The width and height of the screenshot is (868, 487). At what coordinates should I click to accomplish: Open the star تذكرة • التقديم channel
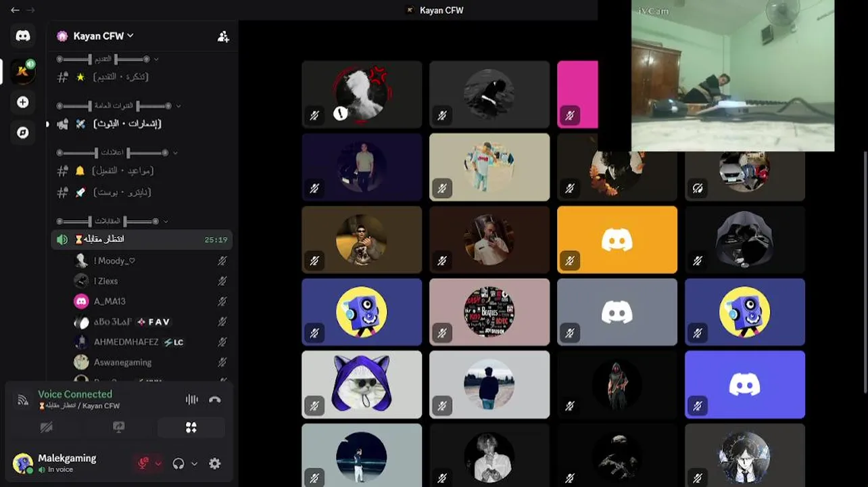point(142,77)
